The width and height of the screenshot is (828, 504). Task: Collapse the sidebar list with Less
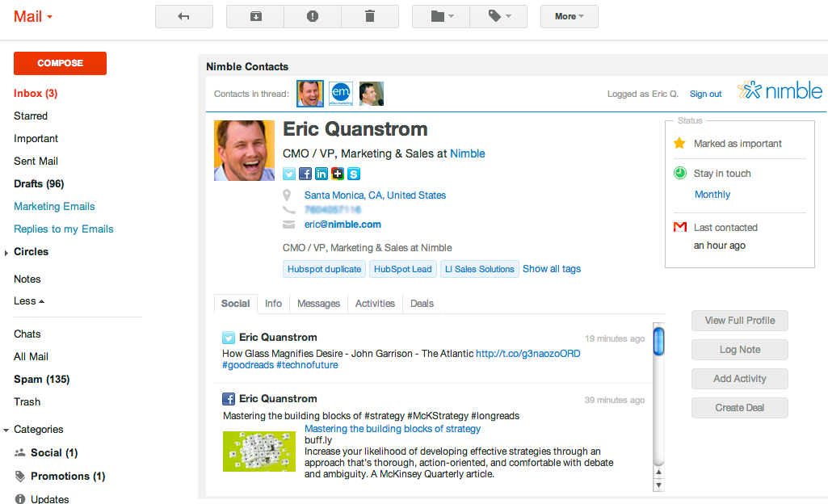(29, 301)
